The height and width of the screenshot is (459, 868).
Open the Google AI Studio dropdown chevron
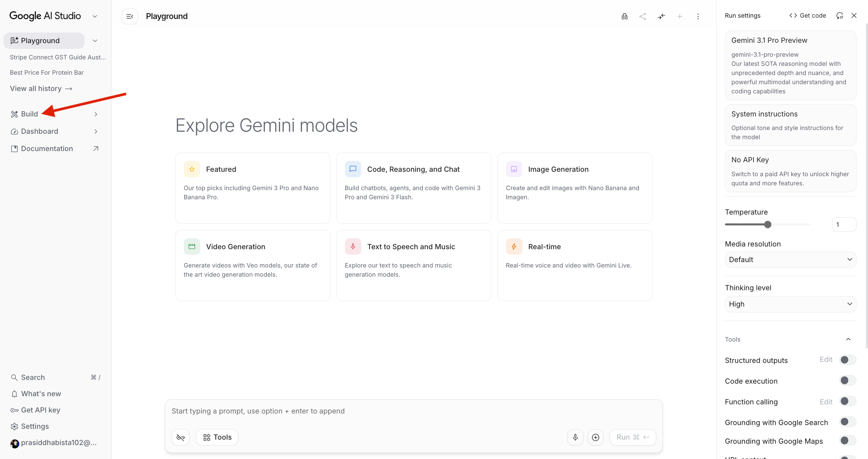pos(95,16)
